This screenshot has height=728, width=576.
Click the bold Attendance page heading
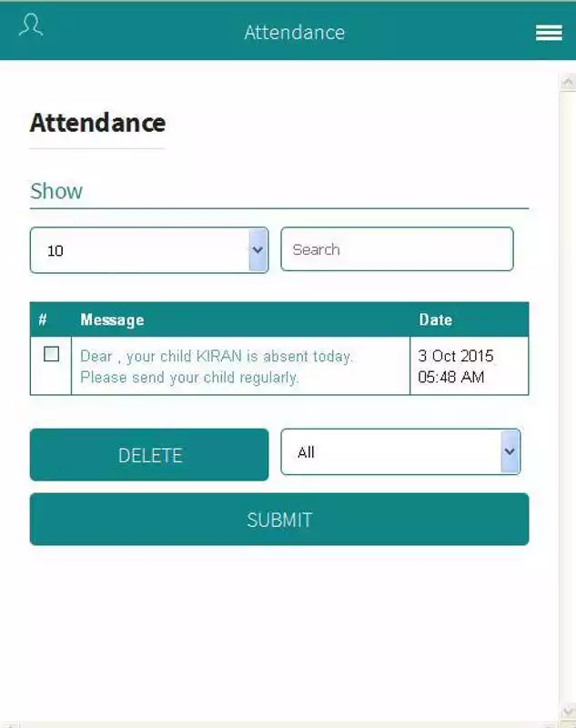pos(97,123)
